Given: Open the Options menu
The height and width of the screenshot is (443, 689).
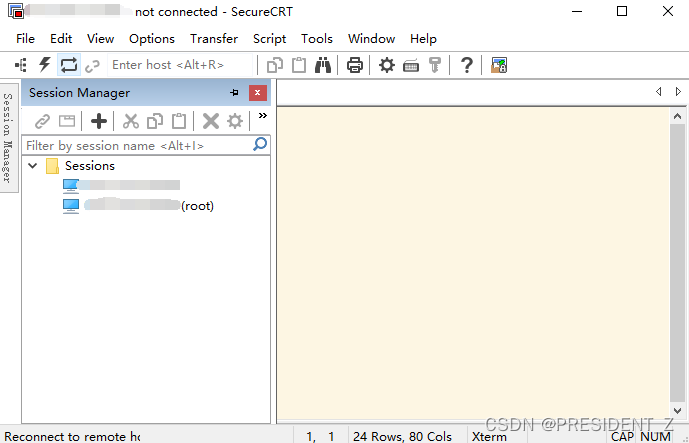Looking at the screenshot, I should point(152,39).
